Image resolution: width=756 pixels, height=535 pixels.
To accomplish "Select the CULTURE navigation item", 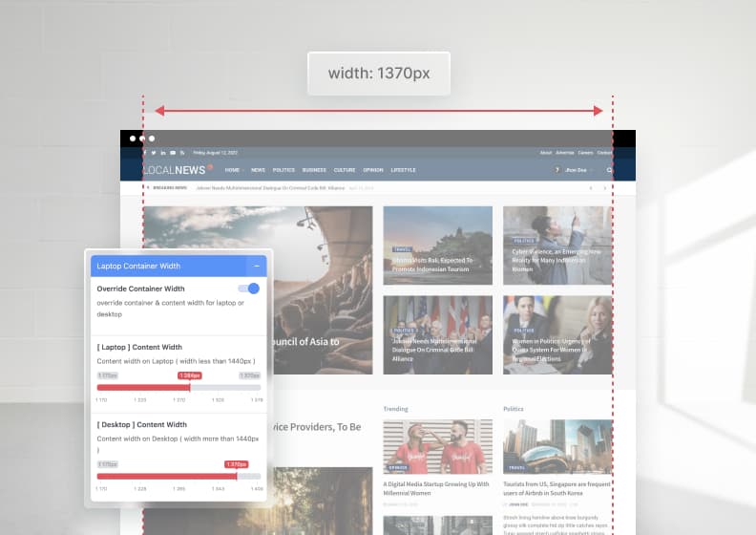I will click(x=345, y=170).
